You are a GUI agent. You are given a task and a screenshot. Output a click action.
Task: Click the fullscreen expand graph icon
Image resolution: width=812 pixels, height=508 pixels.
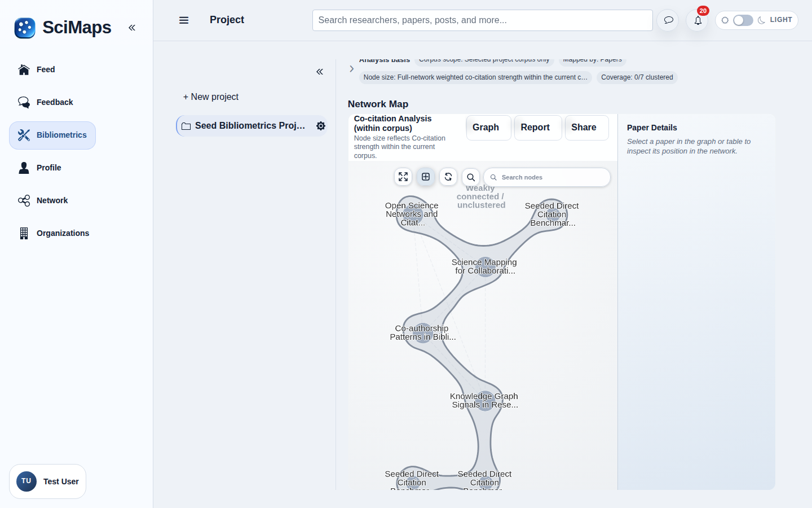(x=403, y=177)
